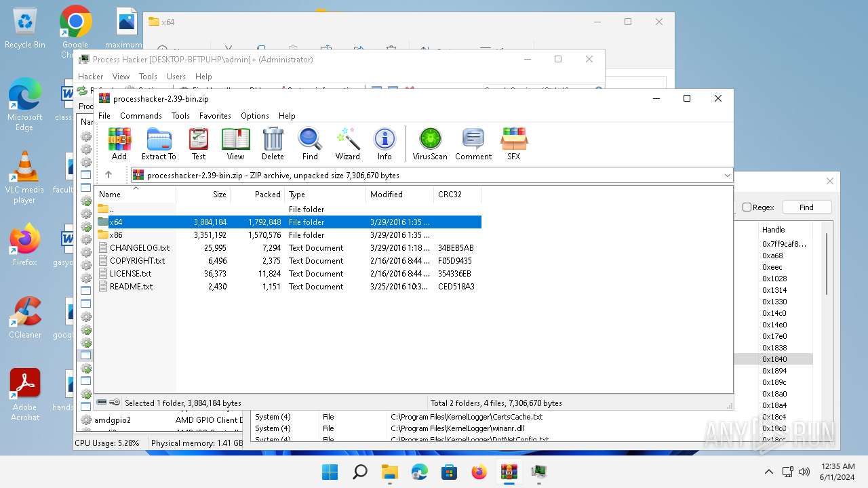Viewport: 868px width, 488px height.
Task: Click Windows Start button on taskbar
Action: (330, 472)
